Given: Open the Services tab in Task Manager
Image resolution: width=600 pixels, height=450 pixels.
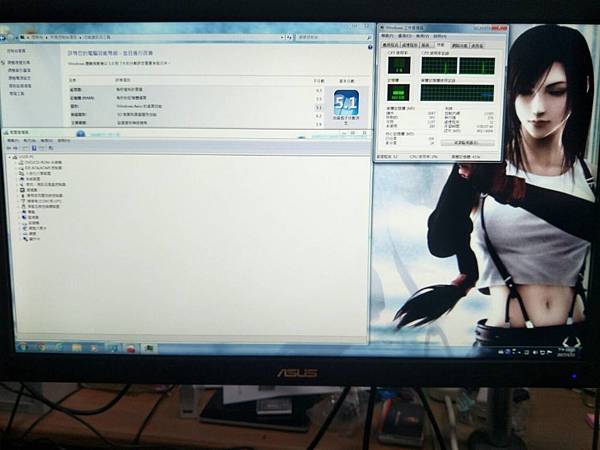Looking at the screenshot, I should click(x=426, y=45).
